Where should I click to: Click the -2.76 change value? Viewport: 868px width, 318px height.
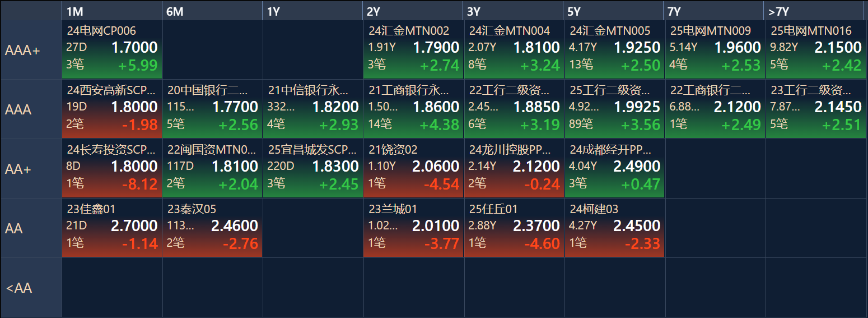pyautogui.click(x=240, y=244)
